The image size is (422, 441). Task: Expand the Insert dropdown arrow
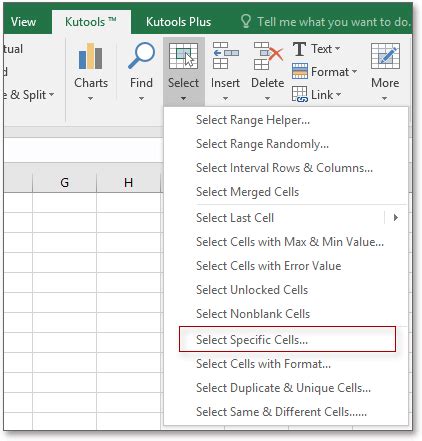tap(225, 99)
